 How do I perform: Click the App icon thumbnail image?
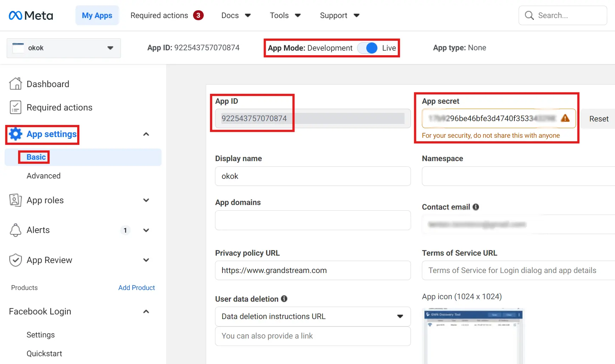click(x=473, y=336)
